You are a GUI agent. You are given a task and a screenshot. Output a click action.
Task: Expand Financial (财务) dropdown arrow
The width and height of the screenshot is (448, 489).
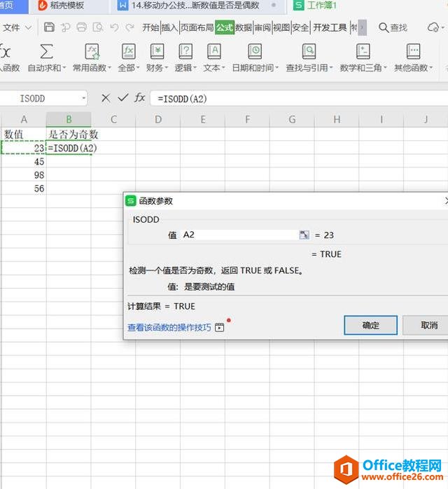[167, 68]
